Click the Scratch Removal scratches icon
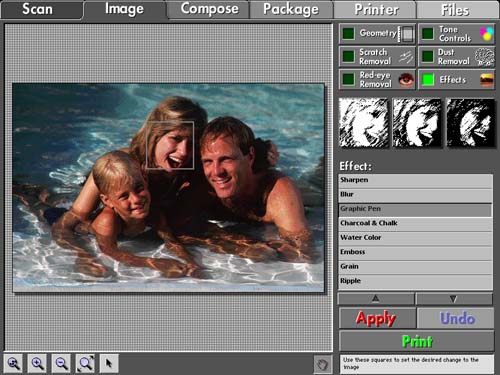The width and height of the screenshot is (500, 375). pyautogui.click(x=406, y=57)
